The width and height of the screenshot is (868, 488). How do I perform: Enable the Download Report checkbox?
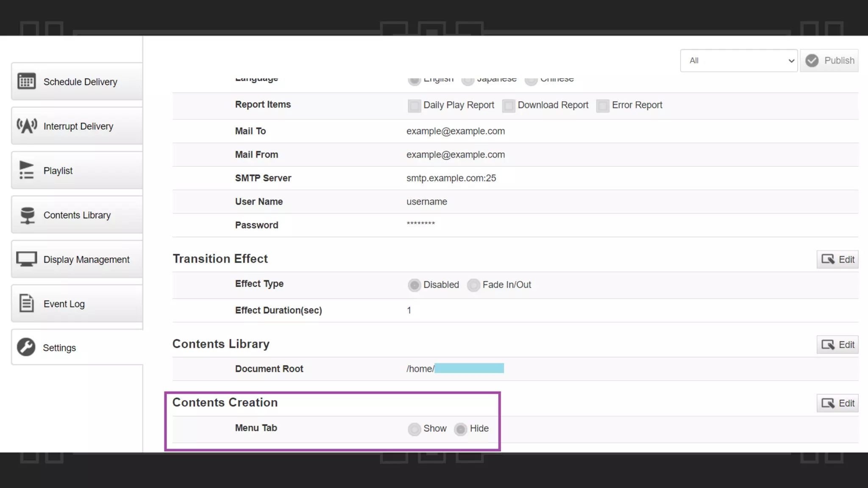point(509,105)
